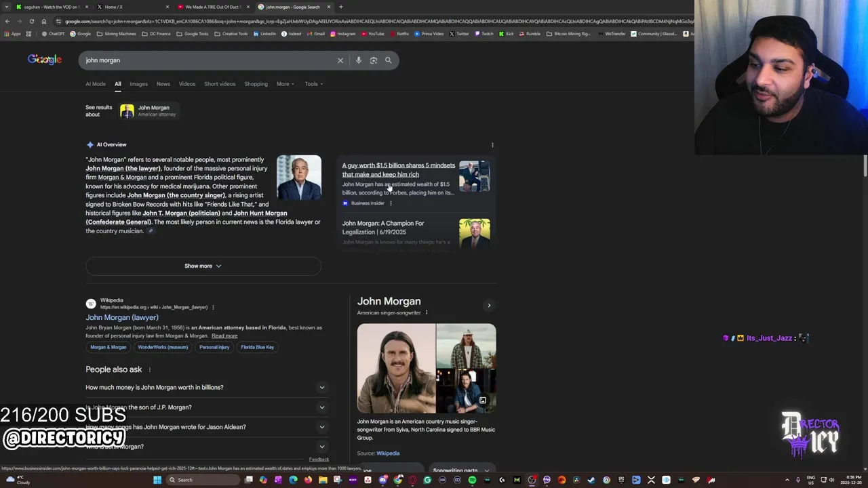
Task: Clear the Google search box with X icon
Action: [x=340, y=60]
